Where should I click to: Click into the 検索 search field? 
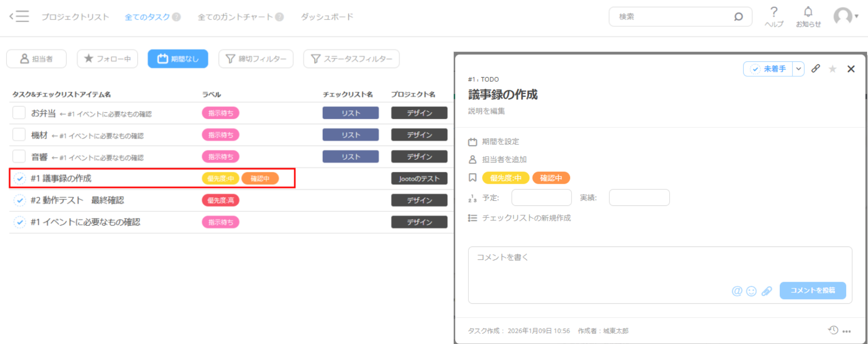(674, 17)
